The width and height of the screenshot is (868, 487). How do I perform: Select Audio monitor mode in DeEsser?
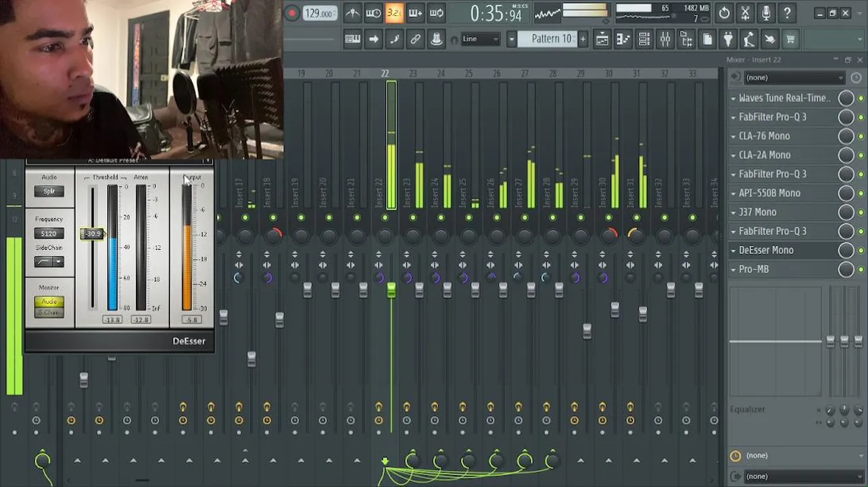(x=49, y=302)
